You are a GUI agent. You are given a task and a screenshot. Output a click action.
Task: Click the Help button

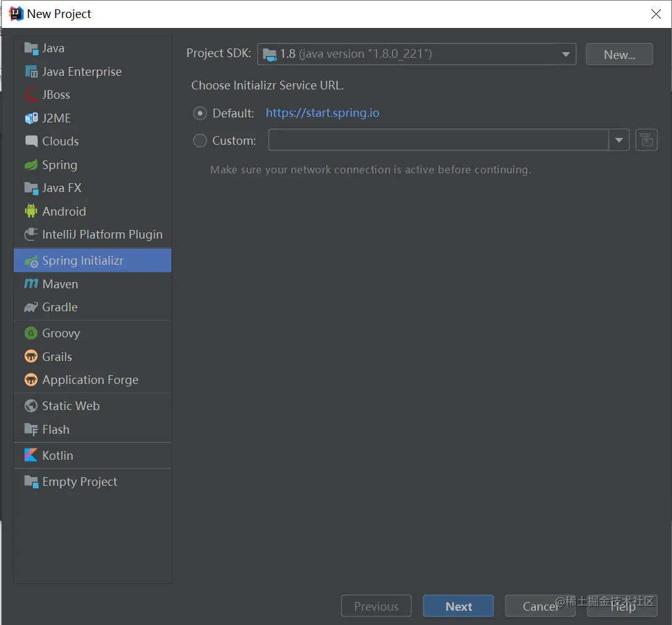click(x=622, y=606)
